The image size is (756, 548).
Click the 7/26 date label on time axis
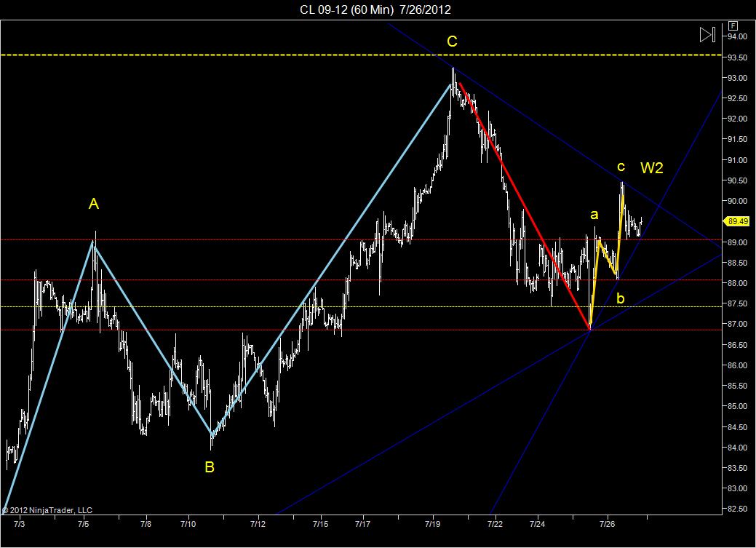(x=608, y=524)
